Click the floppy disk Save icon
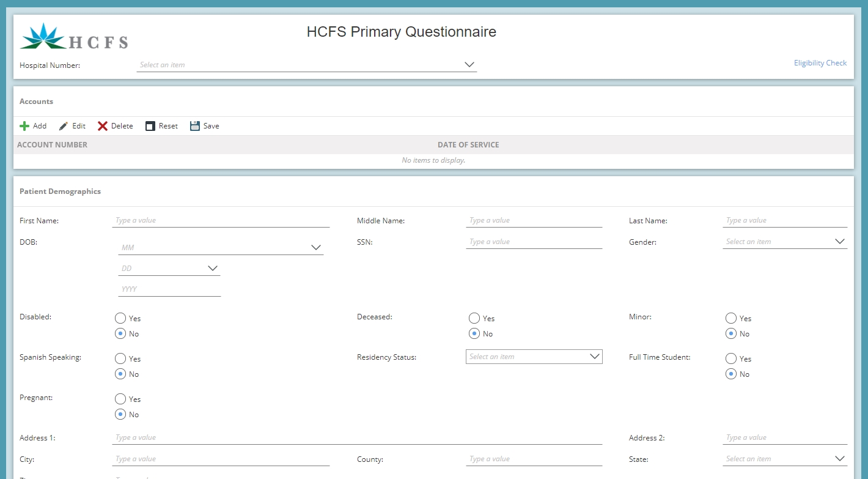The width and height of the screenshot is (868, 479). coord(195,126)
